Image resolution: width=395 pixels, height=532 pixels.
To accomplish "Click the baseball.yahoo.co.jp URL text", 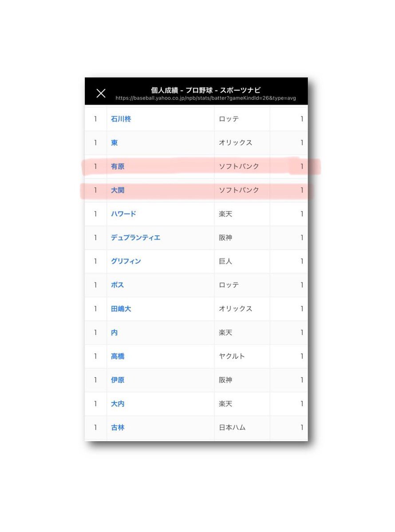I will point(205,98).
